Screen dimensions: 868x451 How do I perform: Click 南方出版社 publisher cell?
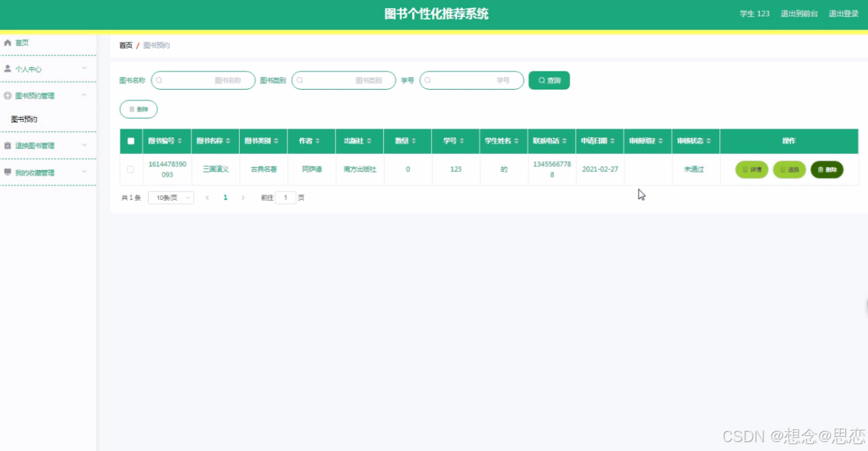[x=360, y=169]
